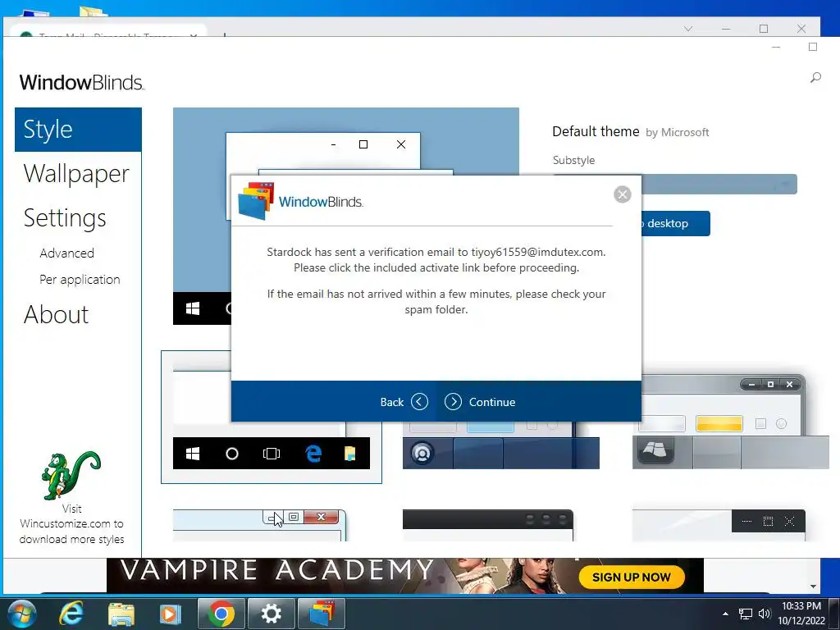Click the Chrome tab search chevron
This screenshot has width=840, height=630.
tap(688, 29)
